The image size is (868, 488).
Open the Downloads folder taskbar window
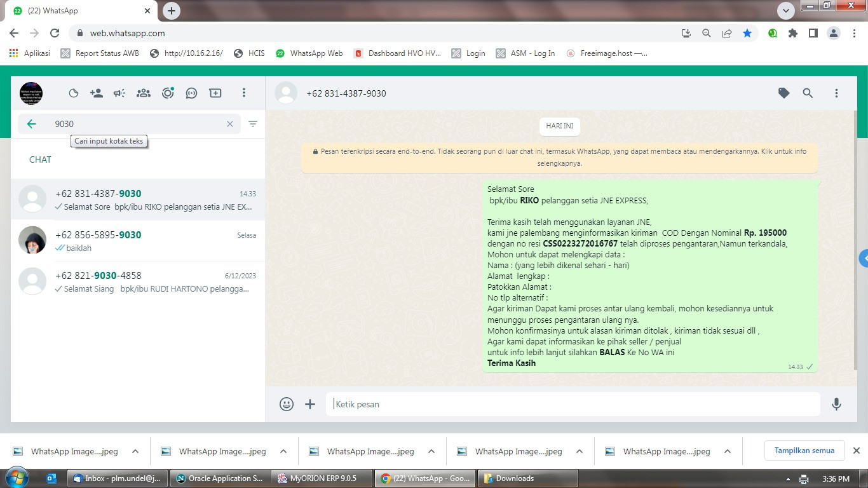[x=527, y=478]
